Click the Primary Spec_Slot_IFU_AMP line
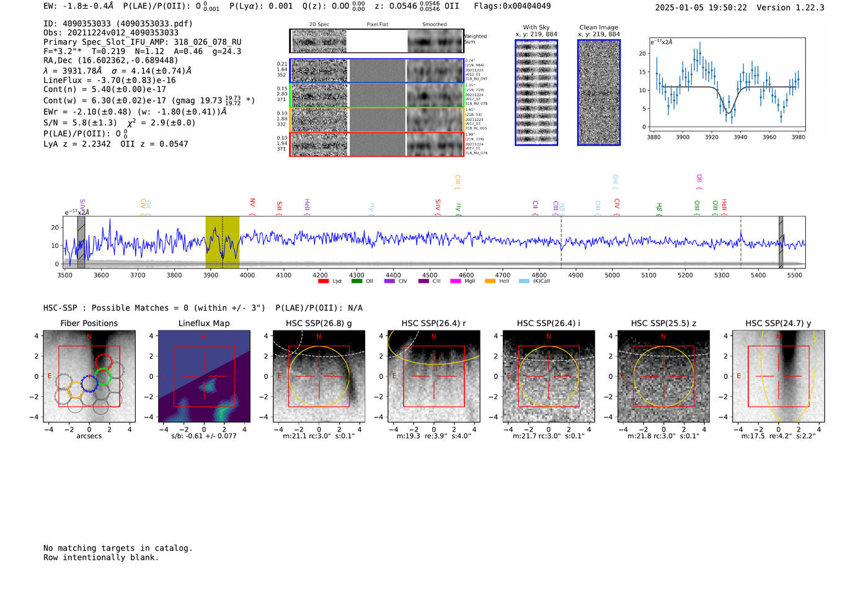The width and height of the screenshot is (868, 591). [x=143, y=42]
